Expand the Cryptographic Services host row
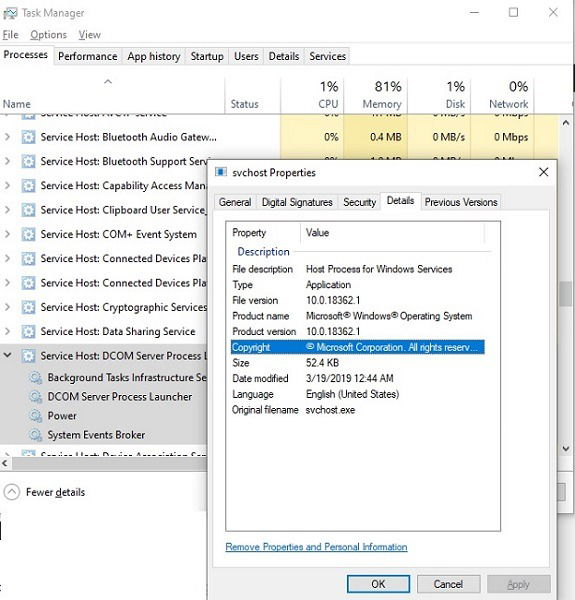This screenshot has width=575, height=600. point(7,307)
